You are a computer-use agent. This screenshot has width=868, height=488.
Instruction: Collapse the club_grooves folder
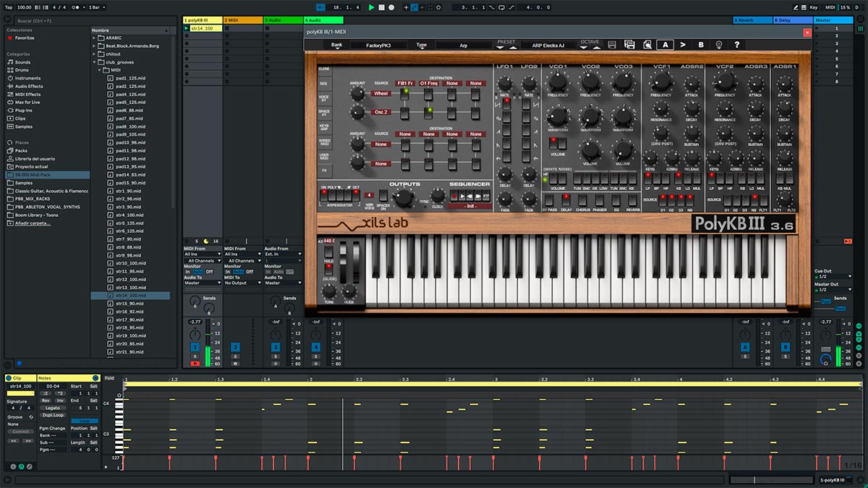point(95,62)
